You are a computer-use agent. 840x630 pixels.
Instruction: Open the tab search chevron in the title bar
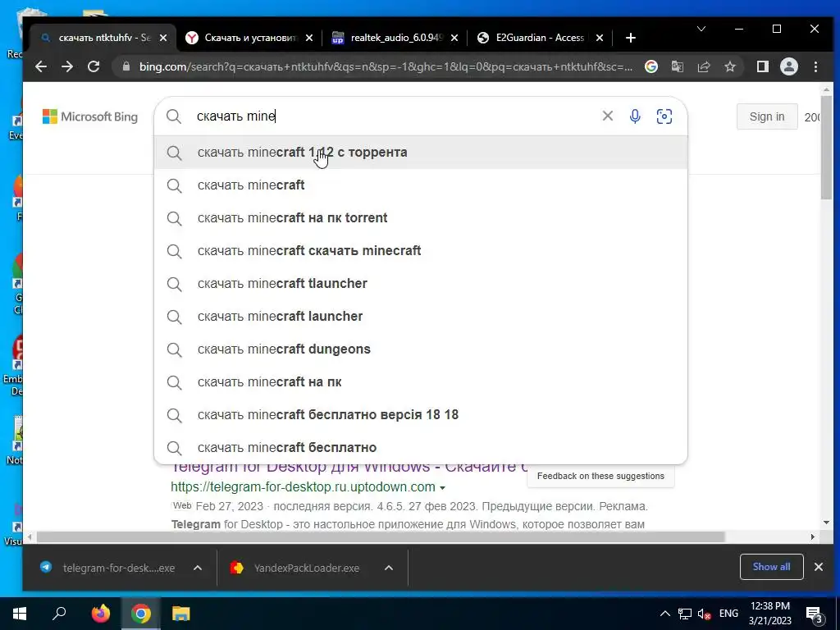coord(701,29)
